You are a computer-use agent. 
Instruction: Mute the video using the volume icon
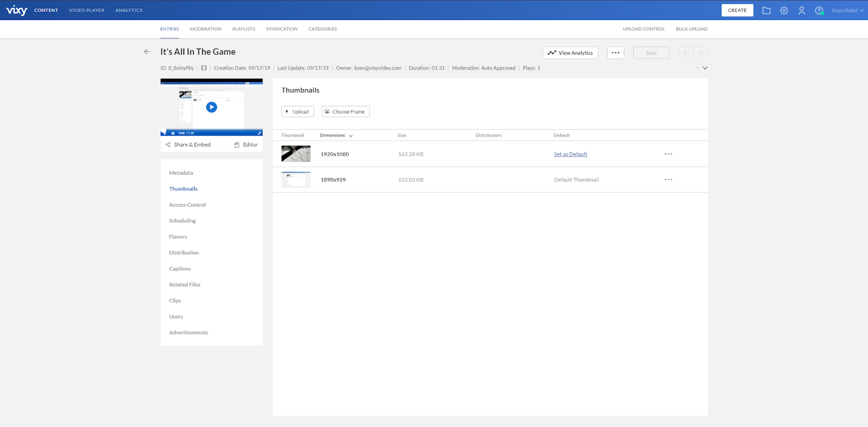(x=173, y=133)
